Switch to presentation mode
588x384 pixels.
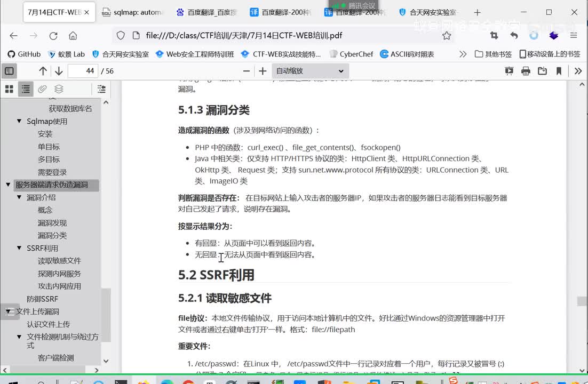pos(509,71)
